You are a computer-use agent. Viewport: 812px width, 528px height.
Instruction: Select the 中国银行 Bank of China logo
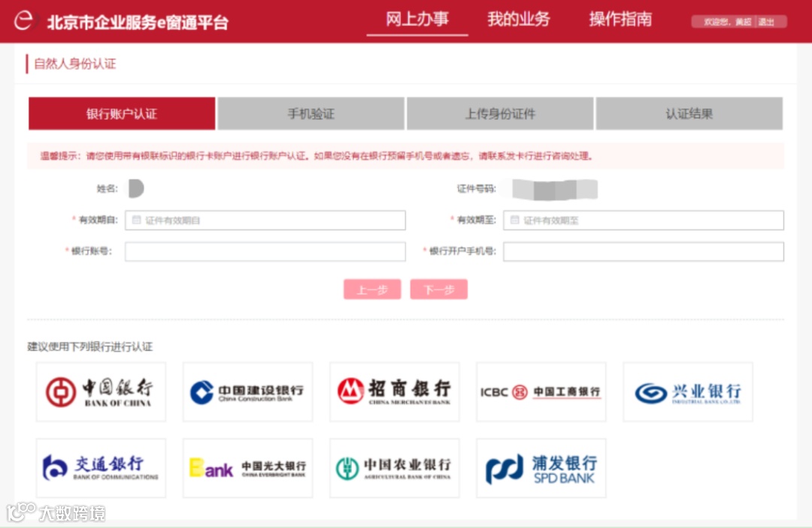coord(101,392)
